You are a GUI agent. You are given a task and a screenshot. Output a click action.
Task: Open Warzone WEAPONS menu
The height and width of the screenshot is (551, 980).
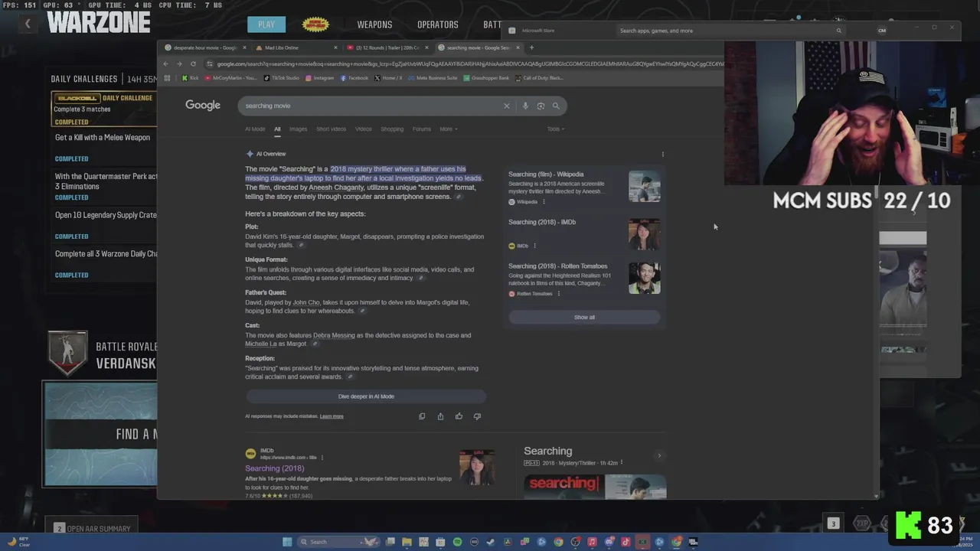374,24
